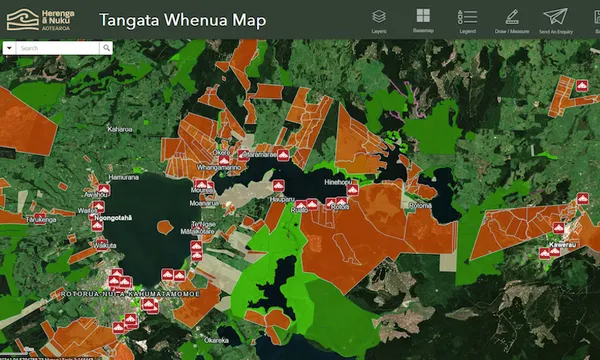
Task: Click the search magnifier button
Action: (x=106, y=48)
